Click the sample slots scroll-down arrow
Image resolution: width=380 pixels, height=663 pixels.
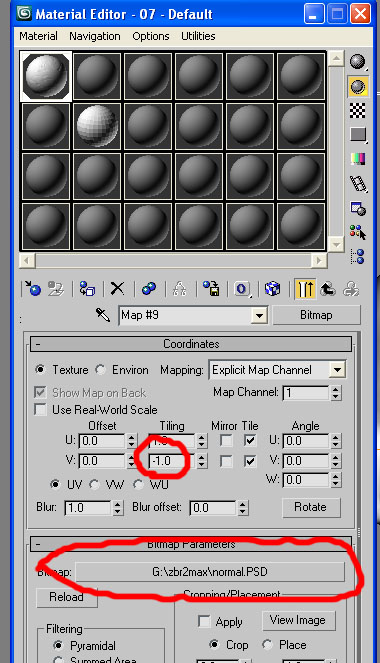(336, 244)
